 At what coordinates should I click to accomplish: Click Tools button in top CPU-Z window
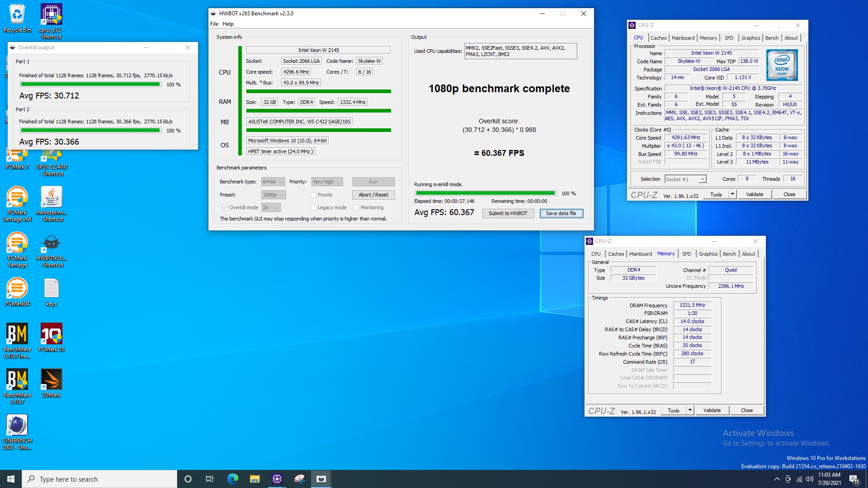coord(716,194)
